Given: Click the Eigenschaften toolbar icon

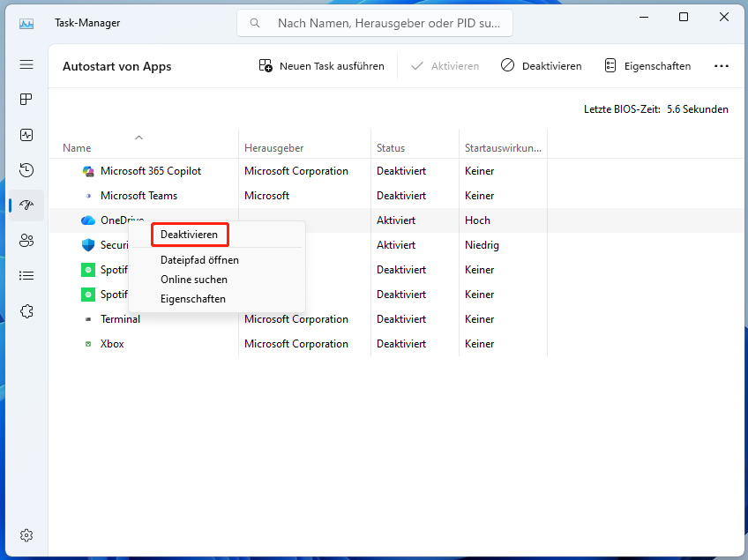Looking at the screenshot, I should pos(610,65).
